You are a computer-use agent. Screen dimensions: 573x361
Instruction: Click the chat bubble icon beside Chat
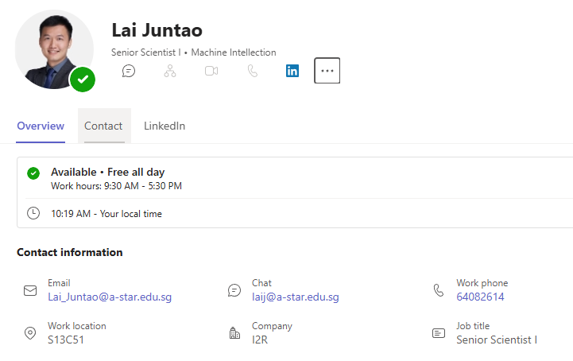pyautogui.click(x=234, y=290)
